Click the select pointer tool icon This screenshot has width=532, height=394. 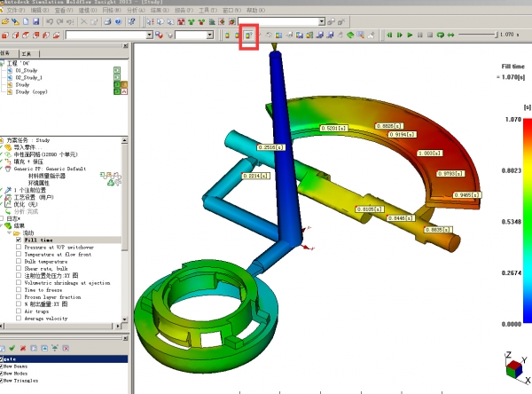pyautogui.click(x=150, y=21)
